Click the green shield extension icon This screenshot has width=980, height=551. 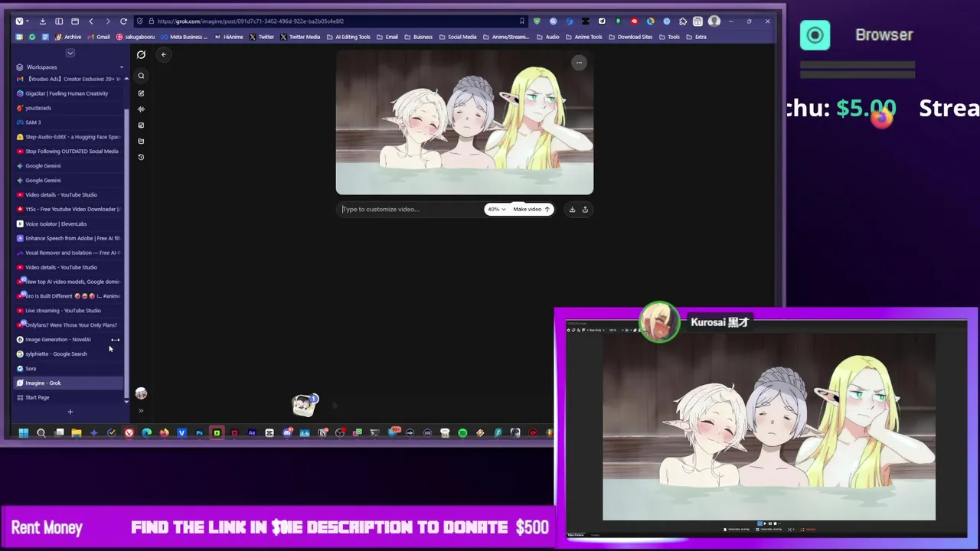(537, 21)
